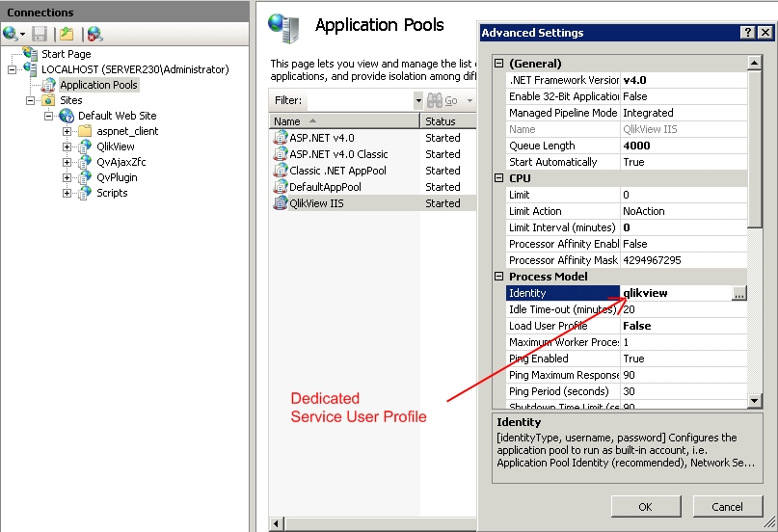This screenshot has height=532, width=778.
Task: Open the Filter dropdown arrow
Action: (x=418, y=100)
